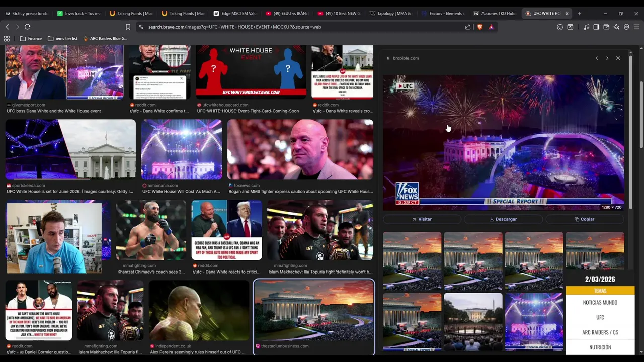Switch to the 10 Best NEW Games YouTube tab
The image size is (644, 362).
(339, 13)
